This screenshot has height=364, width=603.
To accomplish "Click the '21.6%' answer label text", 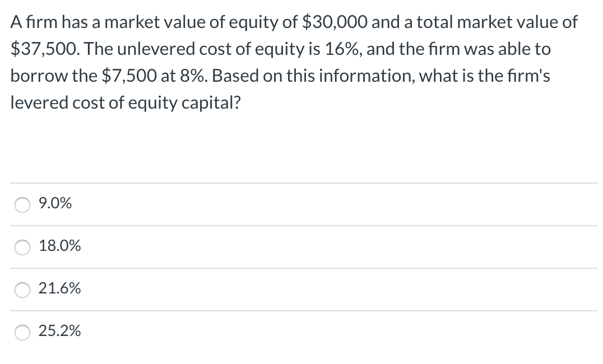I will [x=60, y=290].
